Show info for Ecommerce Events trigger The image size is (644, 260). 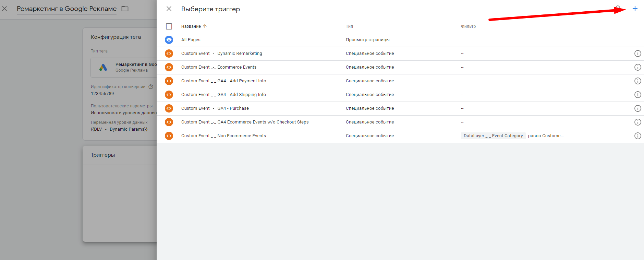click(637, 67)
